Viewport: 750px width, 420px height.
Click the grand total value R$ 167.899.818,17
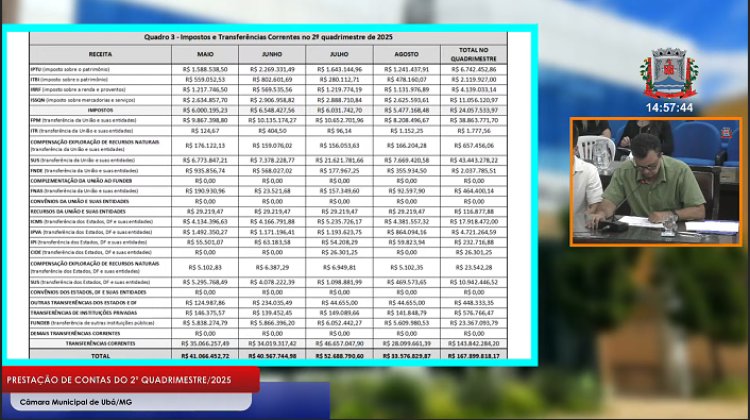pyautogui.click(x=473, y=354)
